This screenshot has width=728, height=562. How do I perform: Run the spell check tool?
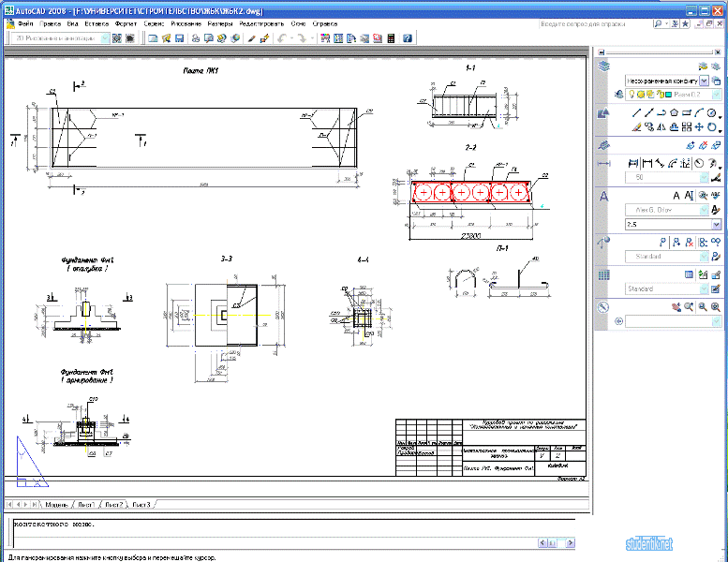(716, 195)
